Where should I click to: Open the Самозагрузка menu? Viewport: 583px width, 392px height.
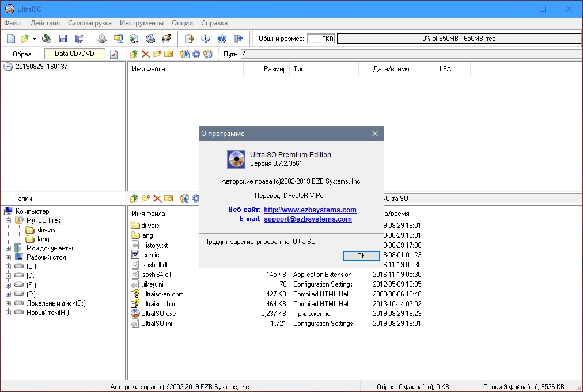[90, 23]
